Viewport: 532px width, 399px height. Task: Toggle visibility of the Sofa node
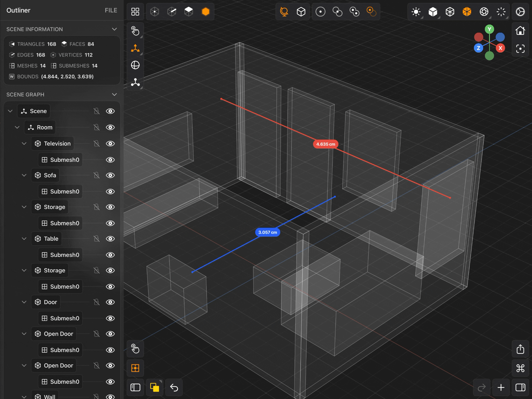click(110, 175)
